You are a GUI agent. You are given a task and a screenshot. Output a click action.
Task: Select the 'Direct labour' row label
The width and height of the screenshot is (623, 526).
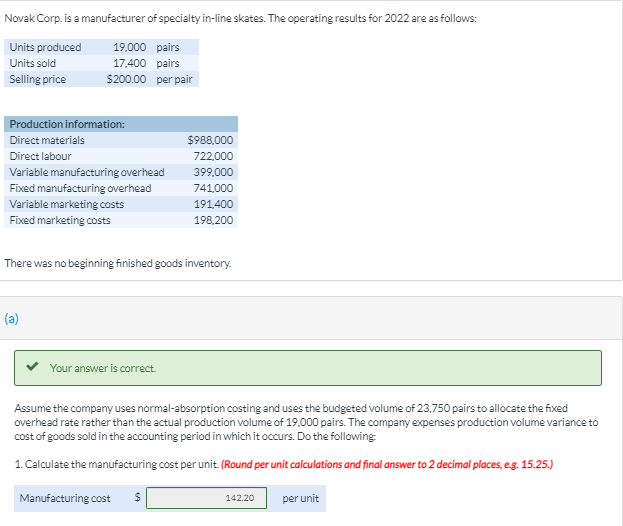point(41,156)
